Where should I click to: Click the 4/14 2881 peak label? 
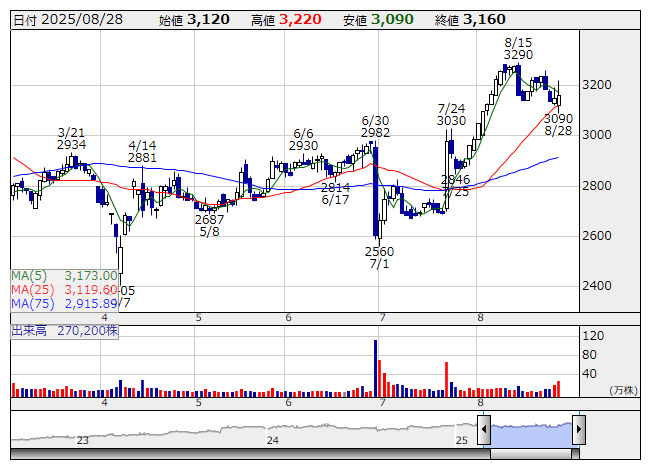point(142,152)
